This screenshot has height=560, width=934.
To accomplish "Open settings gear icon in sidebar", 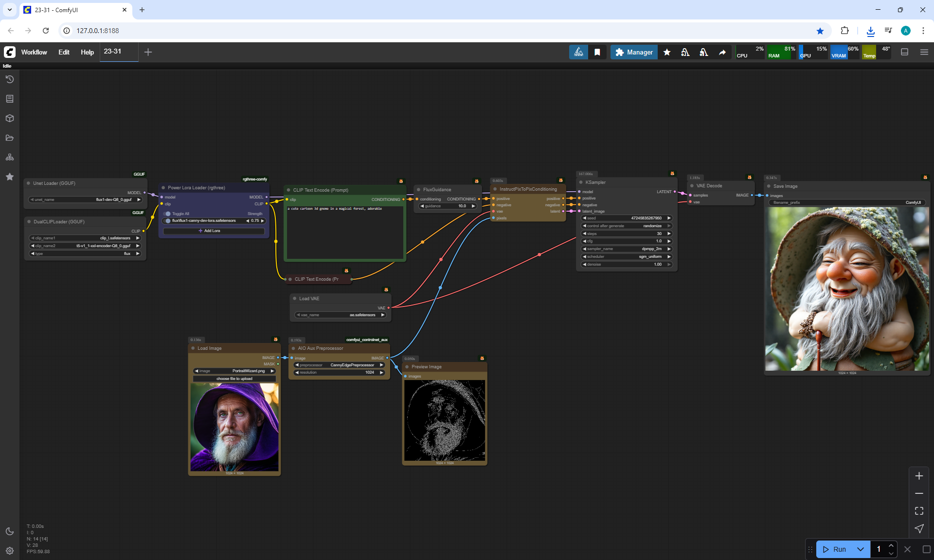I will tap(10, 551).
